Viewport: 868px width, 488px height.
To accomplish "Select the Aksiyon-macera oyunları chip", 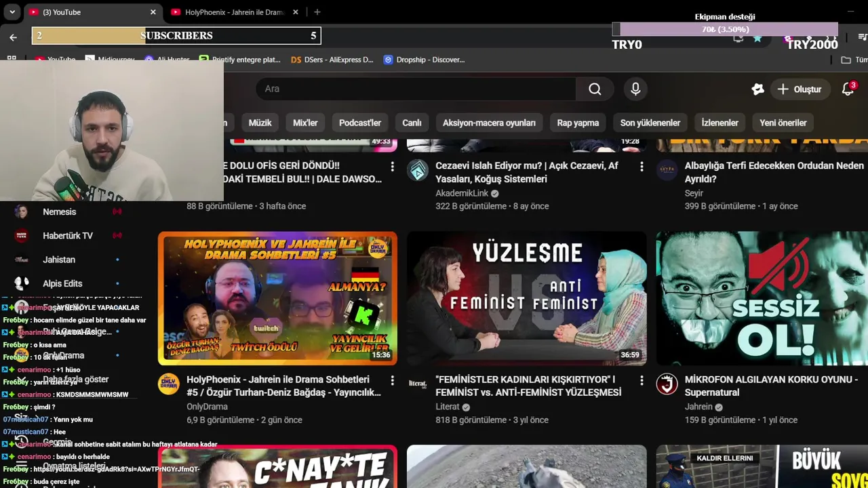I will coord(489,123).
